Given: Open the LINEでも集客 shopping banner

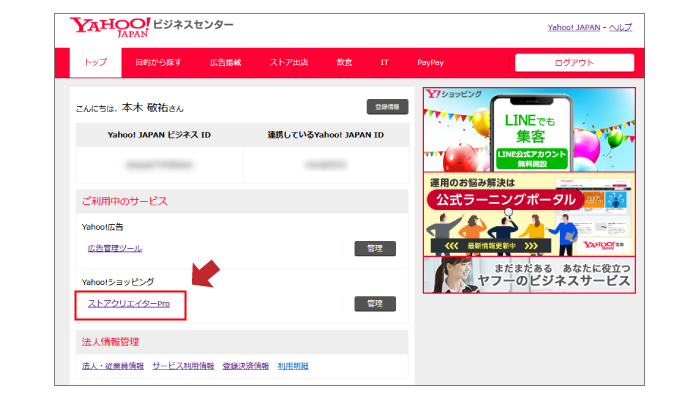Looking at the screenshot, I should 529,129.
